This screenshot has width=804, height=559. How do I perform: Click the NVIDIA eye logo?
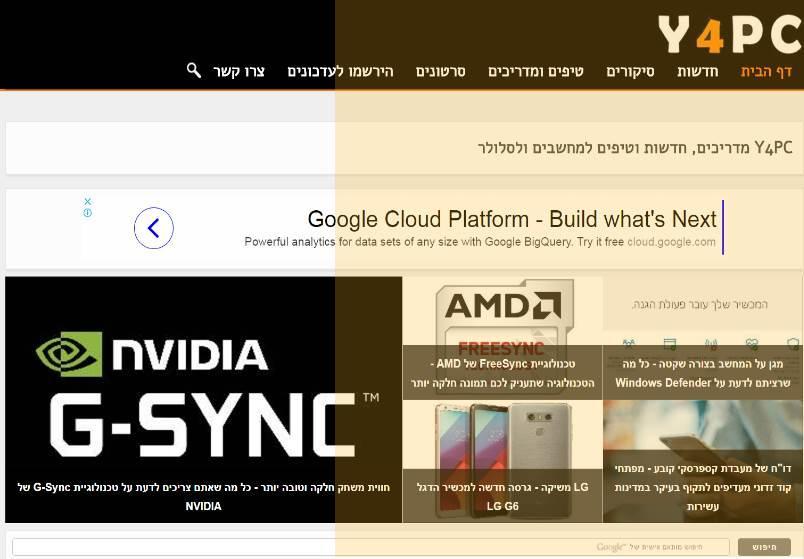pyautogui.click(x=69, y=354)
